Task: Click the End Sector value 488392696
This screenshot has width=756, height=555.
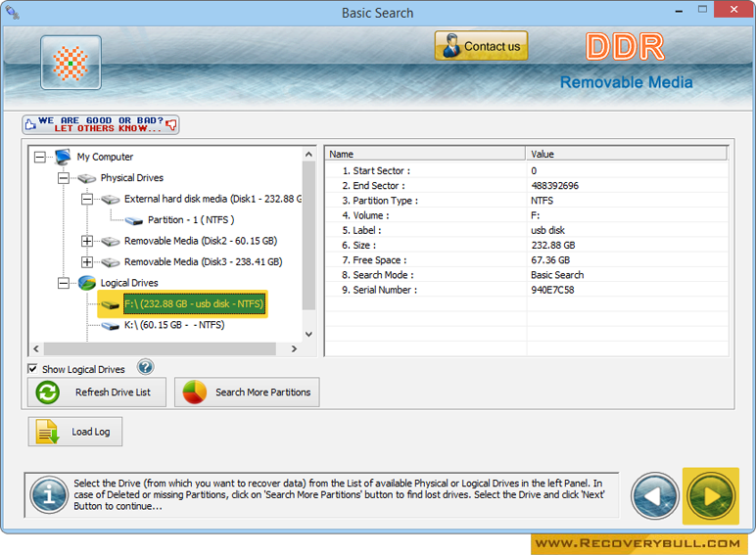Action: [x=554, y=185]
